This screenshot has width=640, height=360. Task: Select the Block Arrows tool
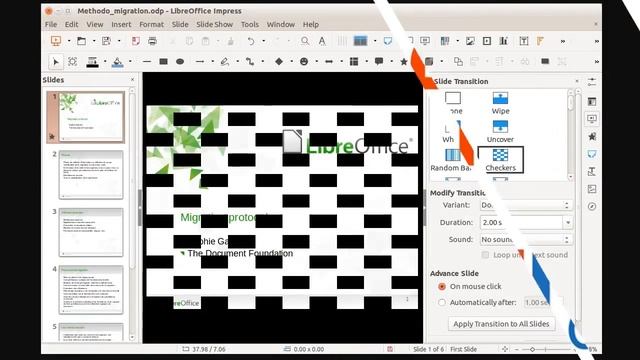pyautogui.click(x=329, y=62)
